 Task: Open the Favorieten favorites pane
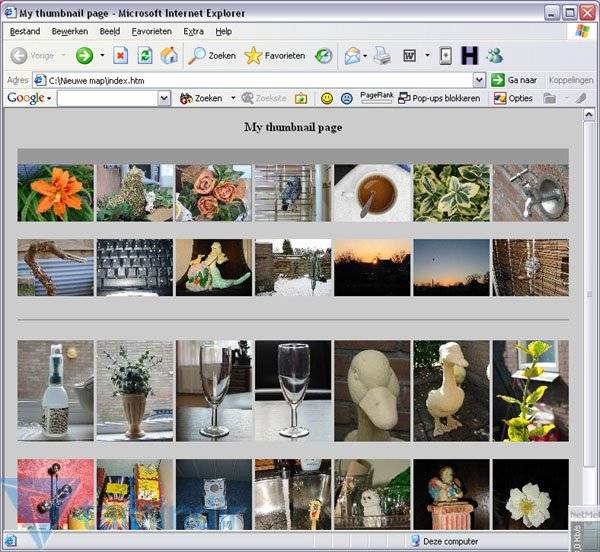pos(275,56)
